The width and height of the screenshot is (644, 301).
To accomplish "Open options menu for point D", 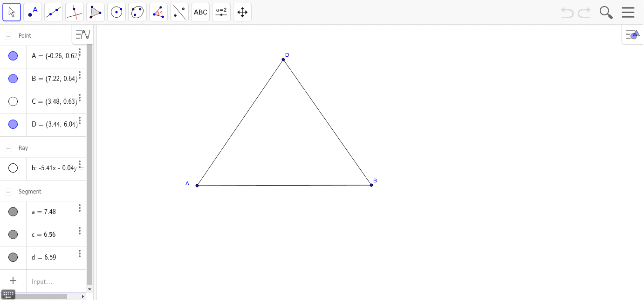I will 80,120.
